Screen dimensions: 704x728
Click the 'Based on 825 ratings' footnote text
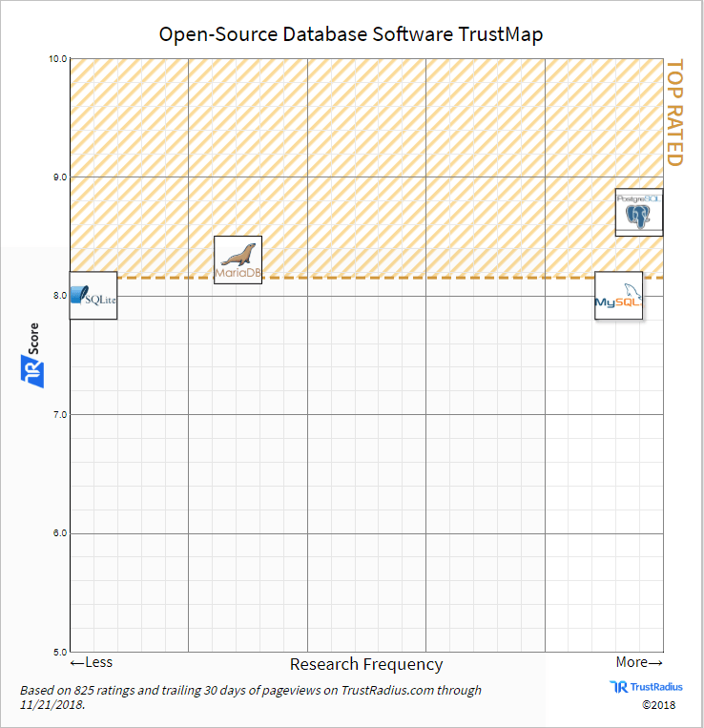[251, 697]
